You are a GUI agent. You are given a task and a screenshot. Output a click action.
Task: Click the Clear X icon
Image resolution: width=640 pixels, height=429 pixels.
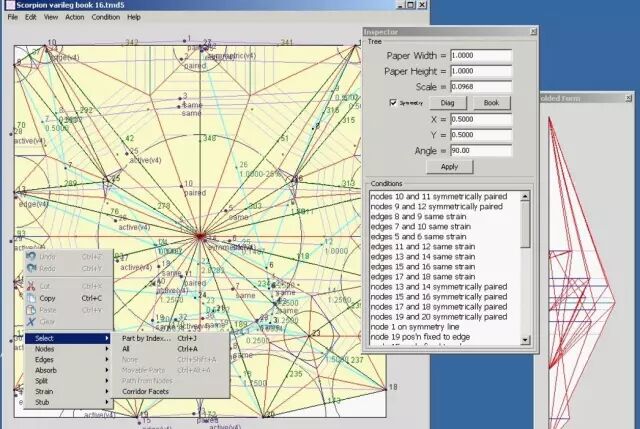(x=31, y=322)
